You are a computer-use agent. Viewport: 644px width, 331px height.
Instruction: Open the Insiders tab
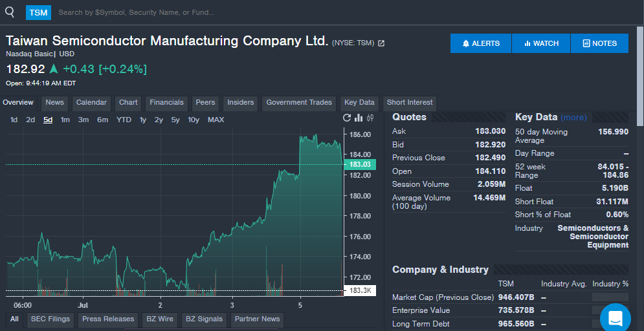click(x=240, y=103)
